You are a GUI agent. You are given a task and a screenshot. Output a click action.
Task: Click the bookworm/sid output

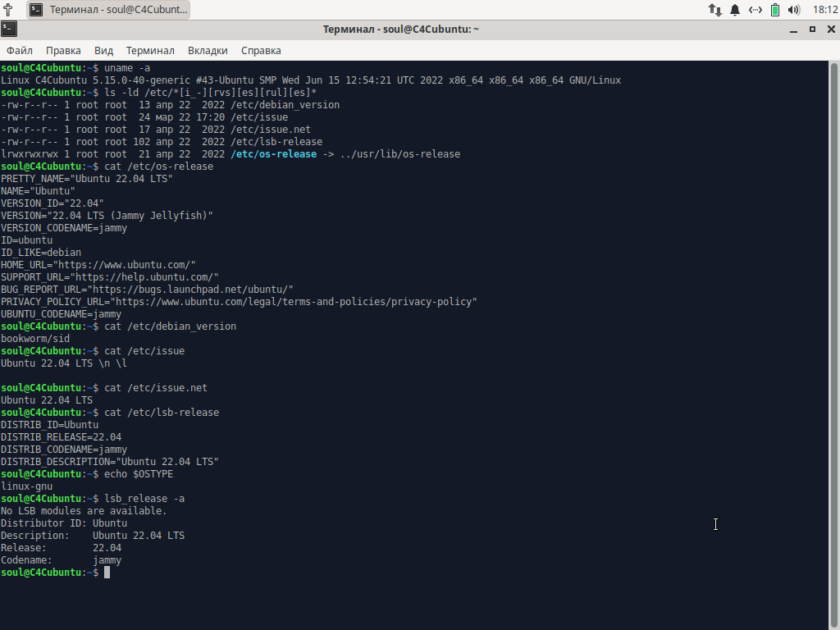[x=34, y=339]
